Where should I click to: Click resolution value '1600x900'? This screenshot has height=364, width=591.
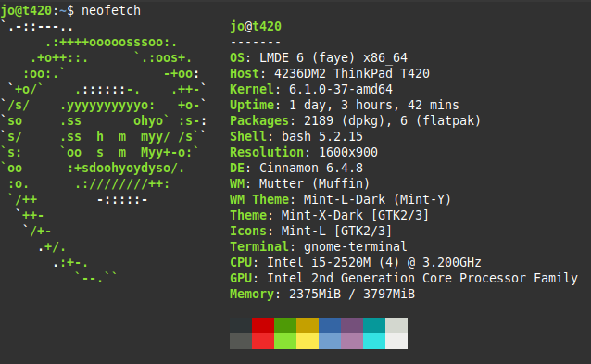(x=348, y=152)
